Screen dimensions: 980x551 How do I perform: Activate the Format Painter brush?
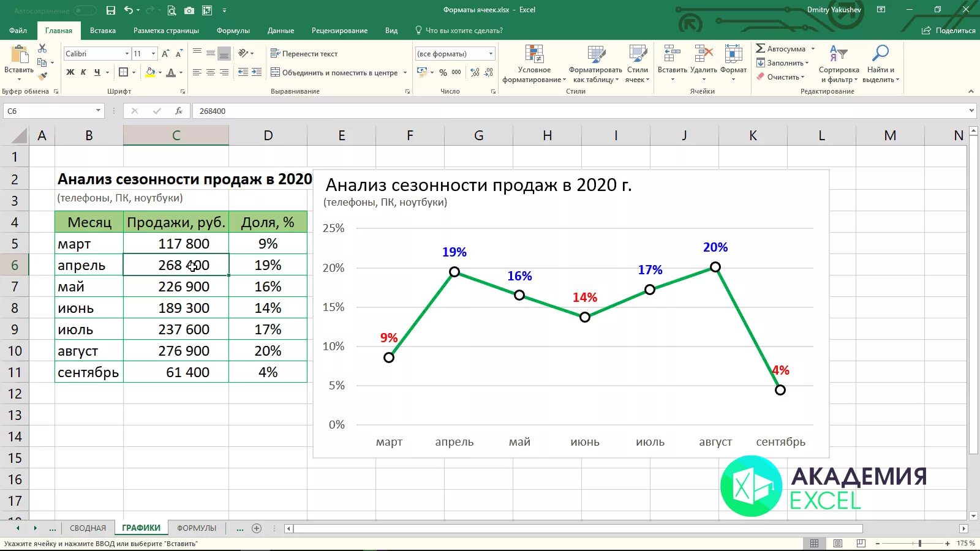[x=42, y=77]
